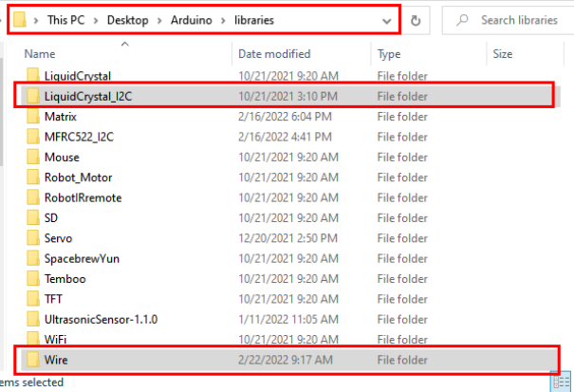The image size is (574, 392).
Task: Select the MFRC522_I2C folder icon
Action: [x=33, y=137]
